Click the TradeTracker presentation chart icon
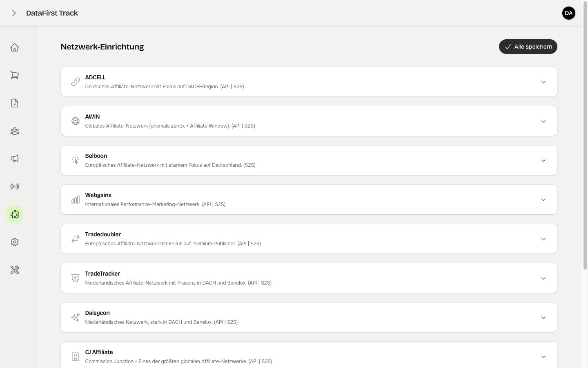Image resolution: width=588 pixels, height=368 pixels. click(76, 278)
